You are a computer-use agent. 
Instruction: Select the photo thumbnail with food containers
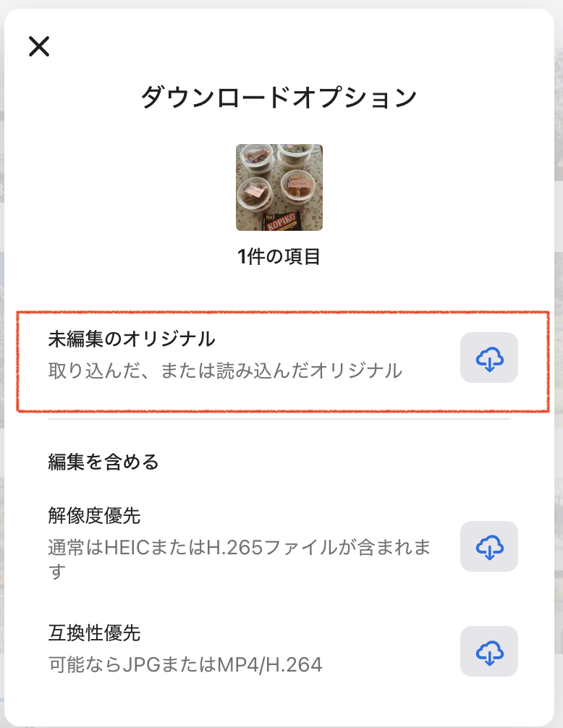point(279,187)
